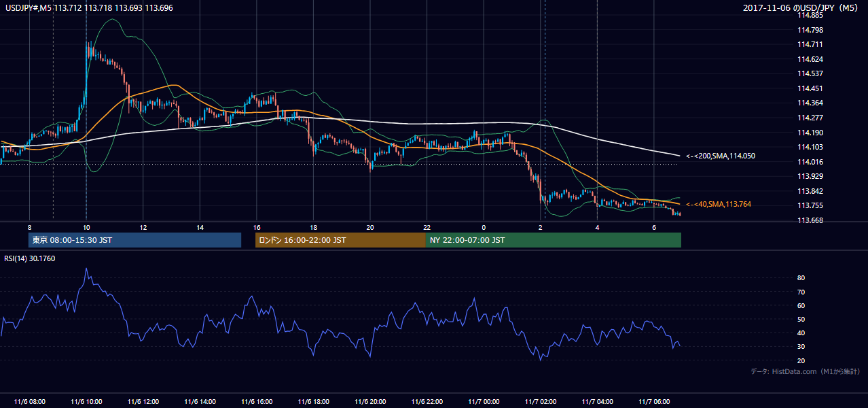Click the RSI 40 level label

tap(801, 333)
